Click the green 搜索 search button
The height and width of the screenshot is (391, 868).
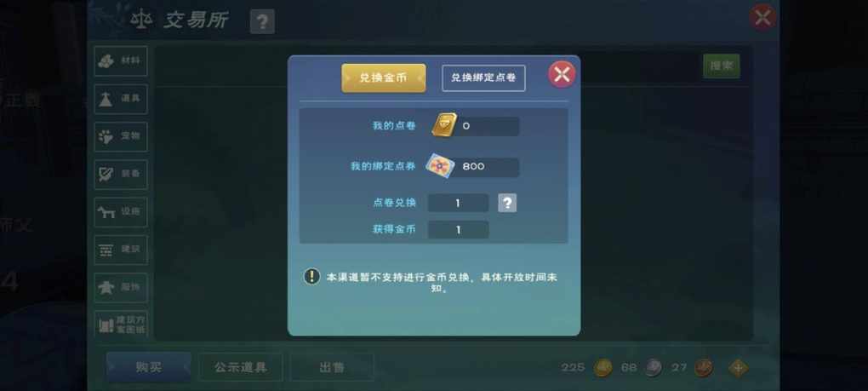[722, 66]
